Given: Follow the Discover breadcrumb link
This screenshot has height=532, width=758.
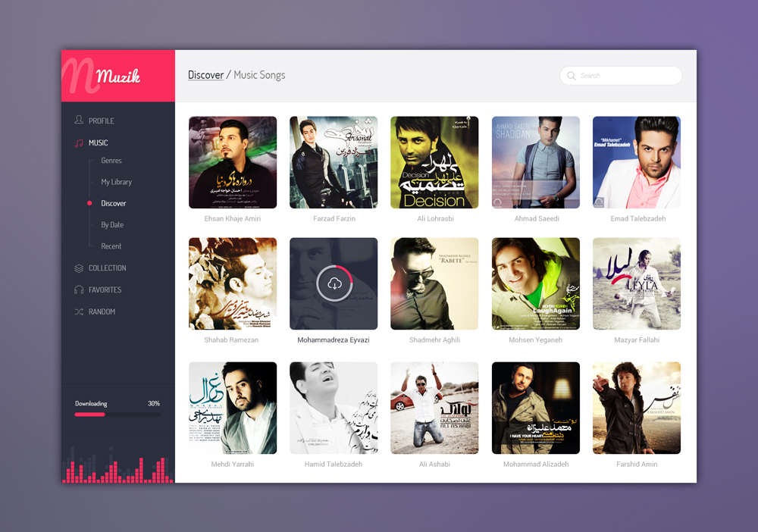Looking at the screenshot, I should point(205,75).
